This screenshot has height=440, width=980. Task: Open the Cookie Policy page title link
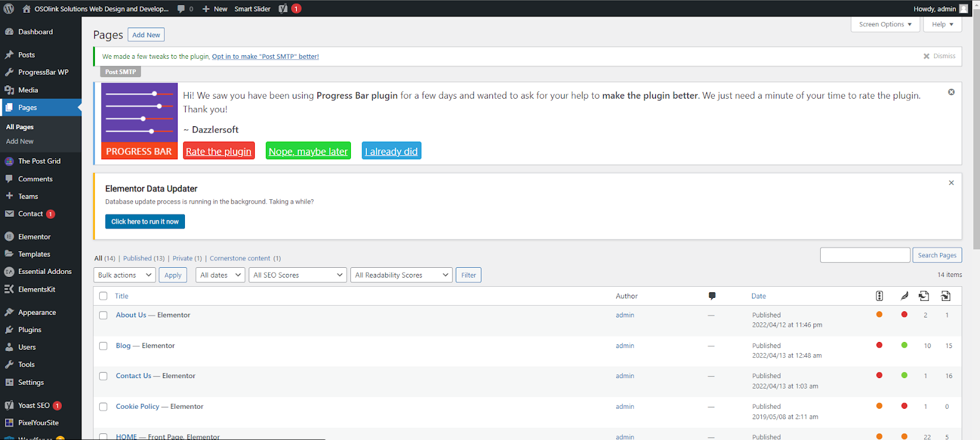[137, 406]
